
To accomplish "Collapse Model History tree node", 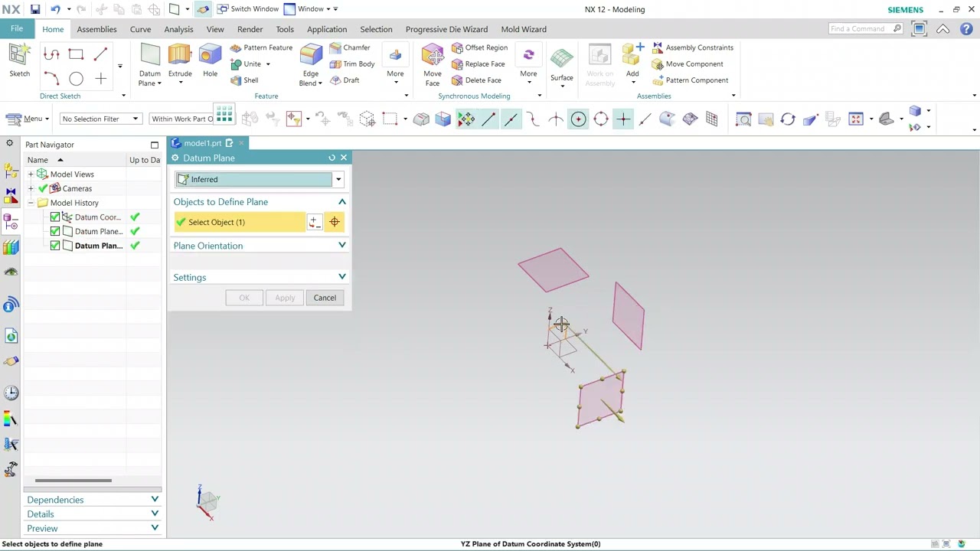I will [x=31, y=203].
